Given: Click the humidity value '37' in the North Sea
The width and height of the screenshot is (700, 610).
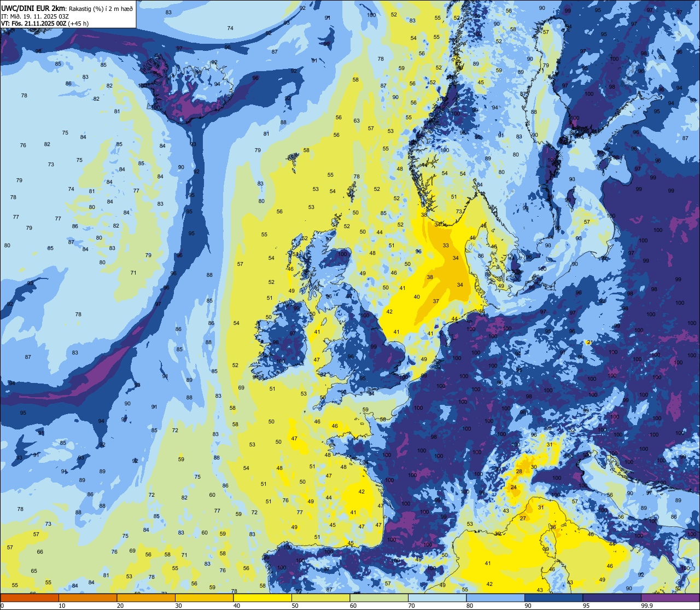Looking at the screenshot, I should click(436, 301).
